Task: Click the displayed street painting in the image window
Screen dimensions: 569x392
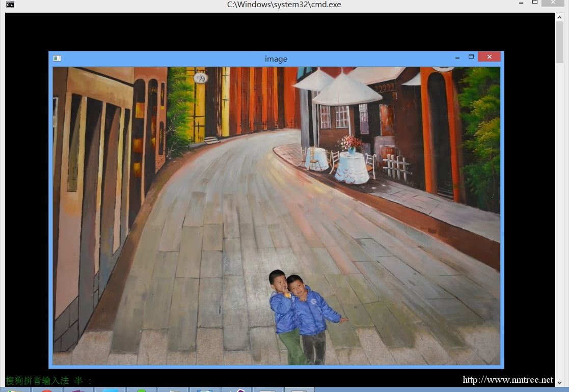Action: [276, 216]
